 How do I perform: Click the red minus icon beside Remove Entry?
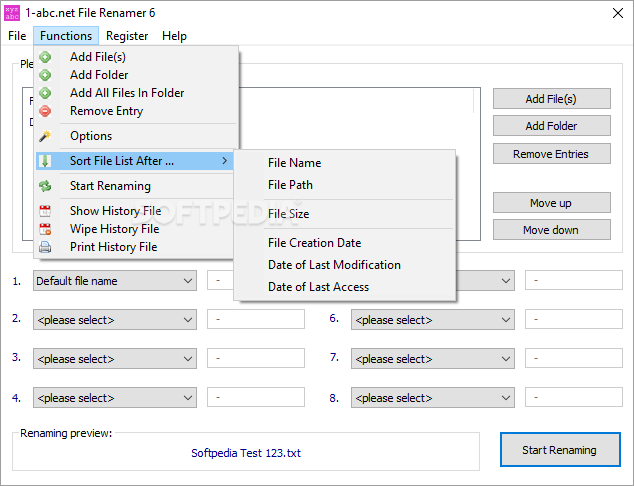pos(45,111)
